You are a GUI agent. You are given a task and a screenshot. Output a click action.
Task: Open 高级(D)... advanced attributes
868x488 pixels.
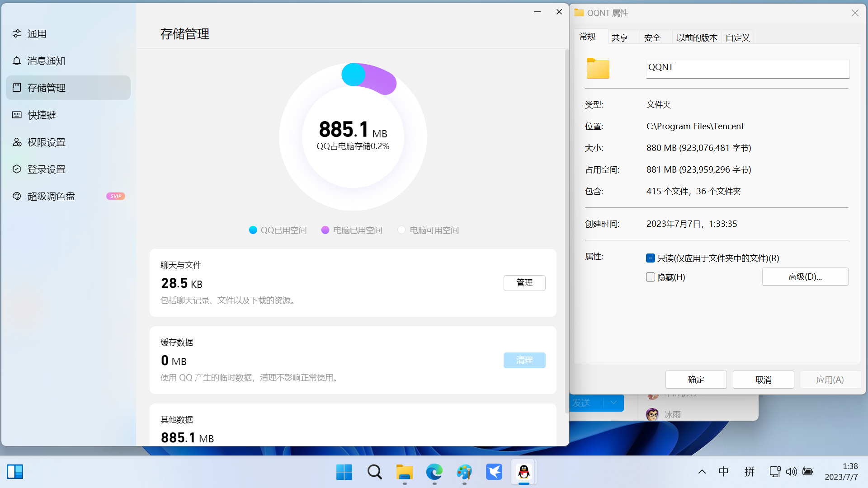click(805, 277)
